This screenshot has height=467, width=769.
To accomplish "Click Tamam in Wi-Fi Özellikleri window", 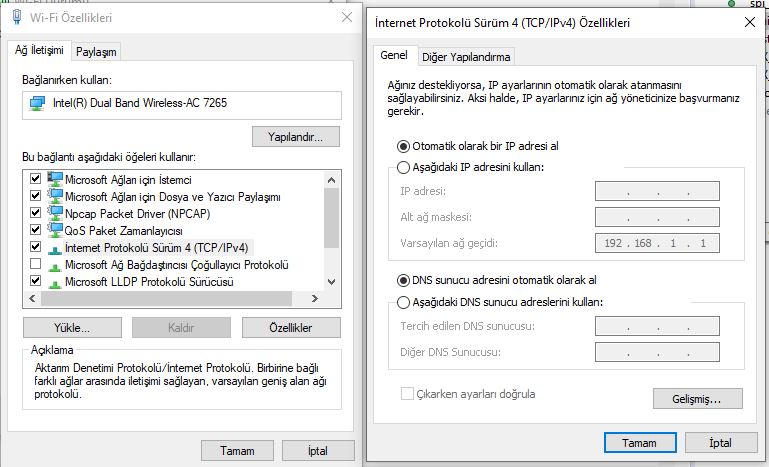I will click(237, 451).
